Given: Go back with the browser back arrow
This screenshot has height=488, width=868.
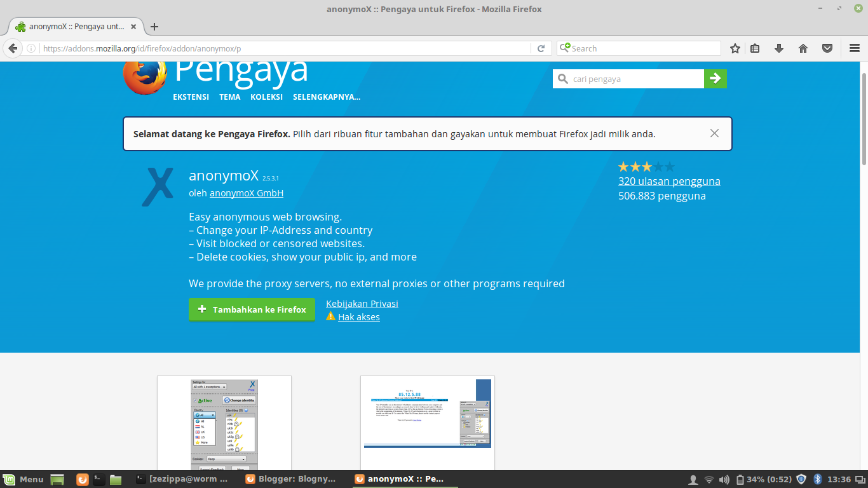Looking at the screenshot, I should (x=13, y=48).
